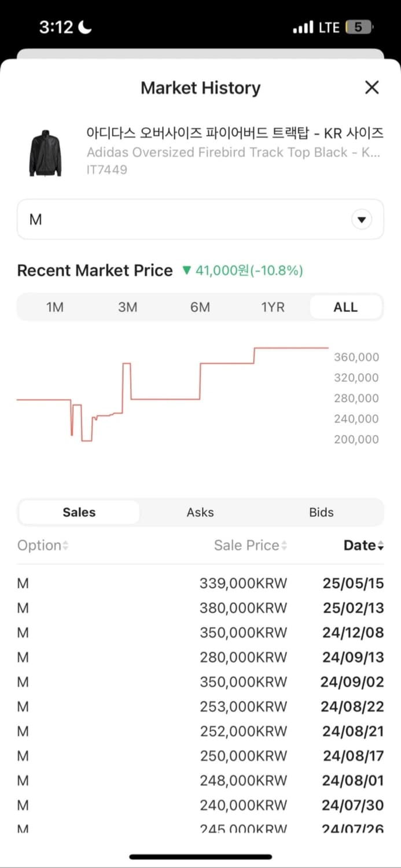
Task: Toggle Date column sort arrow
Action: [380, 546]
